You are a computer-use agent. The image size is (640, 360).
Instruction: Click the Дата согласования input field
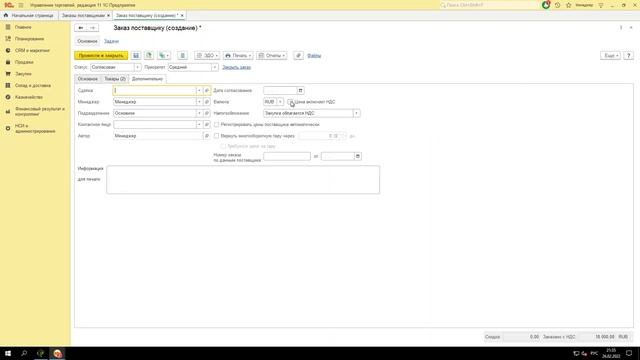pos(280,90)
